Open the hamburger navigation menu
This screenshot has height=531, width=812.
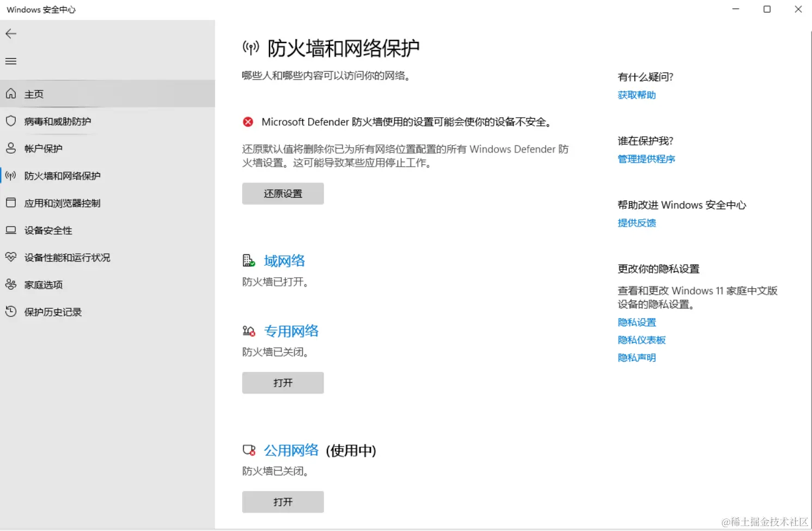click(x=11, y=61)
